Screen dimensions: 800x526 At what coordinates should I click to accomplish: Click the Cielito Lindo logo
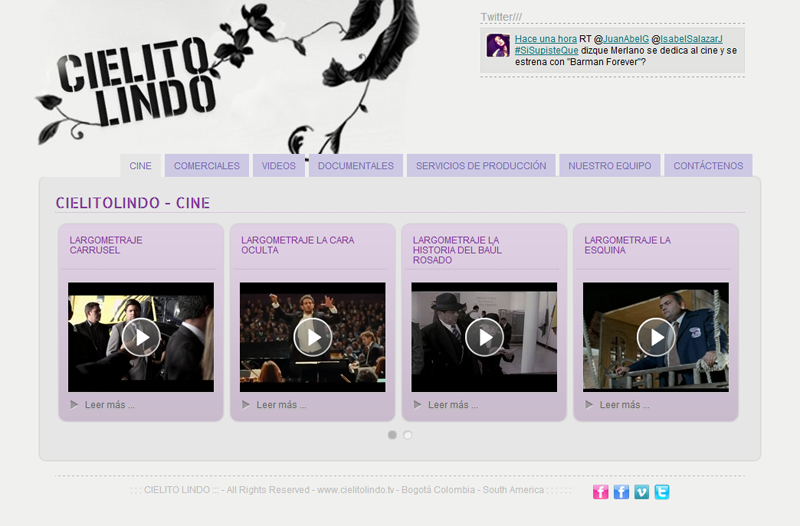[x=136, y=80]
